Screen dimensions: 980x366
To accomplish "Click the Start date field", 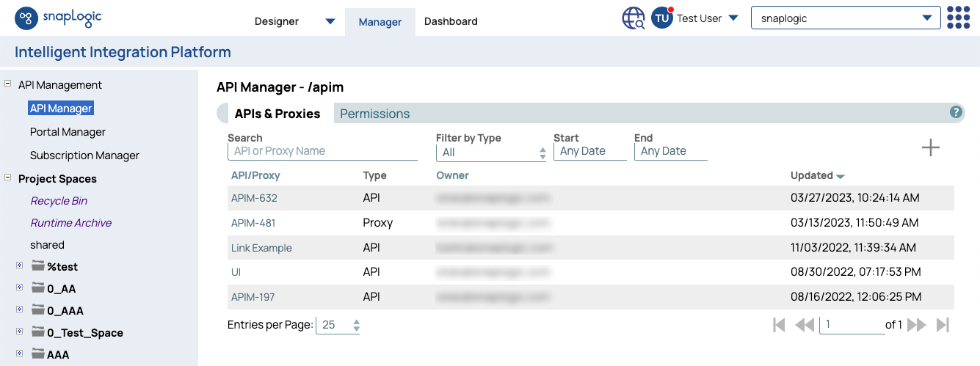I will point(590,151).
